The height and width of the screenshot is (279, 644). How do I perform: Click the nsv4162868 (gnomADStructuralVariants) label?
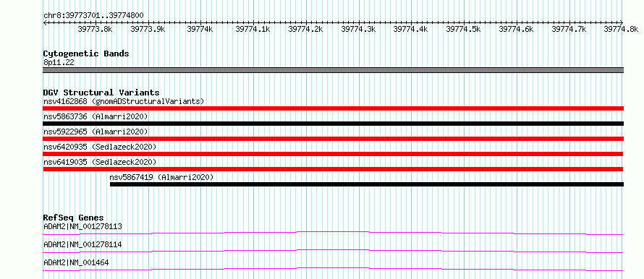[x=124, y=101]
